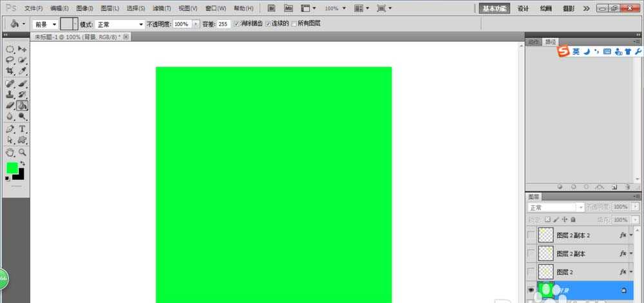Open the layer blend mode 正常 dropdown
Screen dimensions: 644x303
[556, 208]
